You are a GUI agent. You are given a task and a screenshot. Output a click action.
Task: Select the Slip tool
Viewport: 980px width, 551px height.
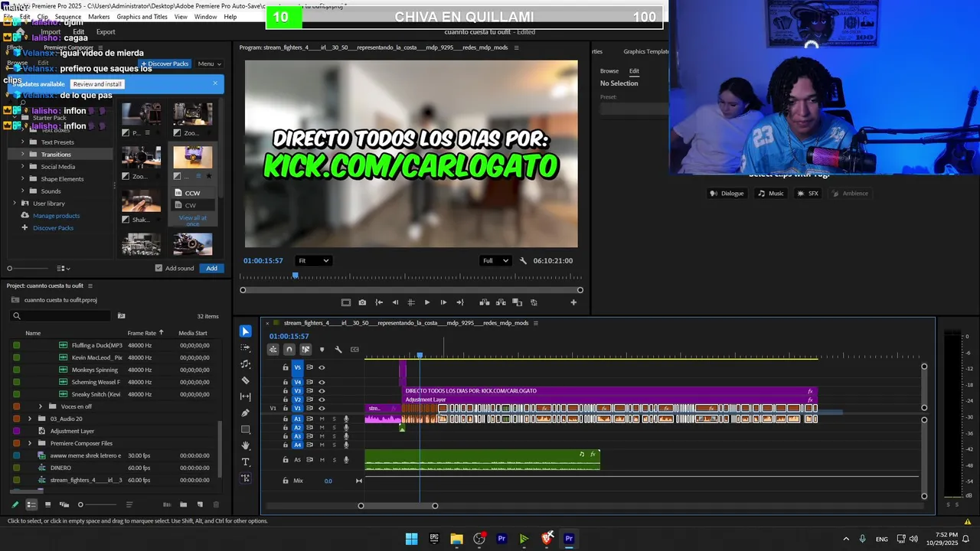(245, 396)
